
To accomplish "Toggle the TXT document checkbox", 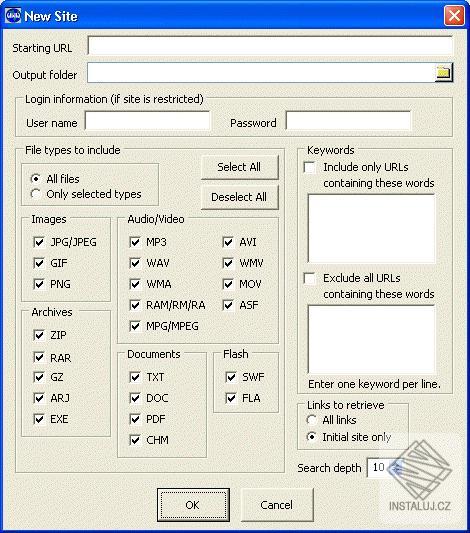I will click(135, 377).
